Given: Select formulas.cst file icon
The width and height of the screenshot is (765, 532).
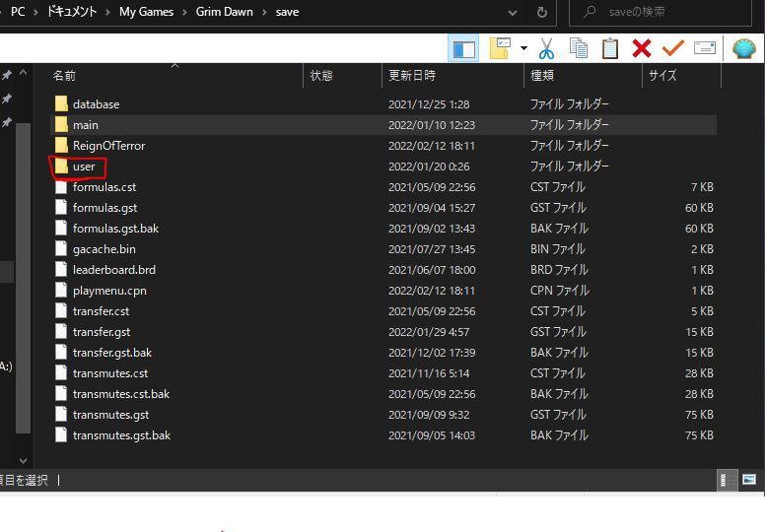Looking at the screenshot, I should click(x=61, y=187).
